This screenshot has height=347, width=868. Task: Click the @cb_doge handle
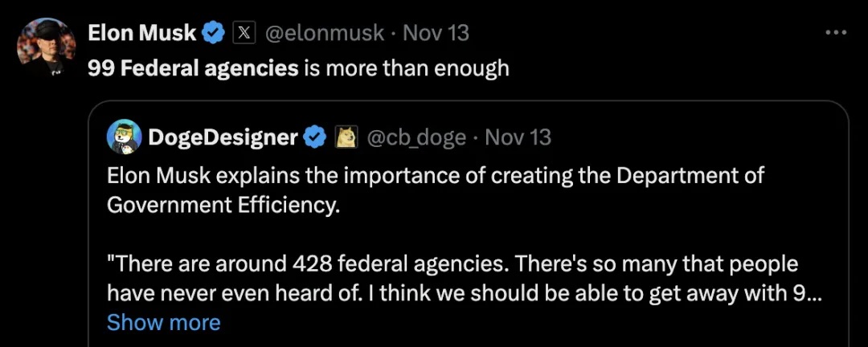point(416,137)
